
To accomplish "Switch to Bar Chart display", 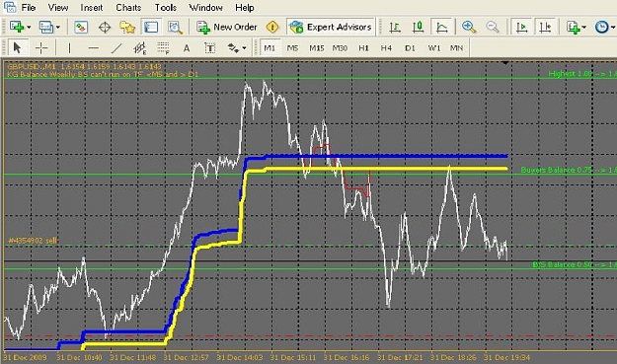I will coord(395,27).
